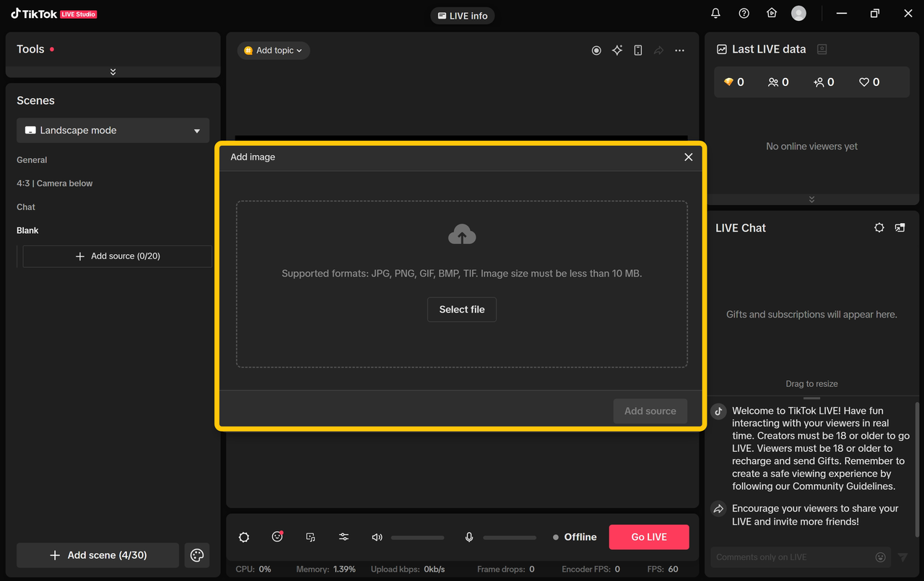The width and height of the screenshot is (924, 581).
Task: Expand the Add topic dropdown
Action: pos(274,51)
